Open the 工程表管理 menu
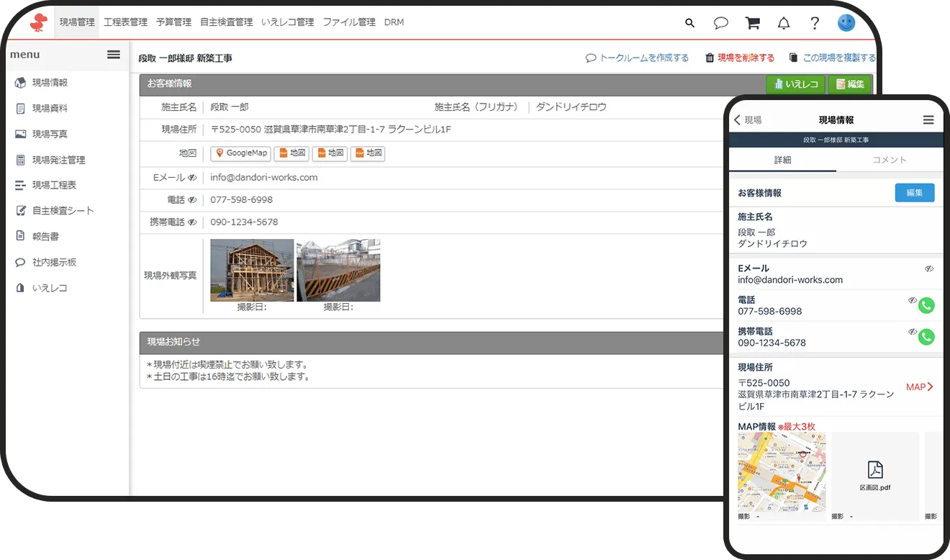Image resolution: width=950 pixels, height=560 pixels. [x=125, y=22]
